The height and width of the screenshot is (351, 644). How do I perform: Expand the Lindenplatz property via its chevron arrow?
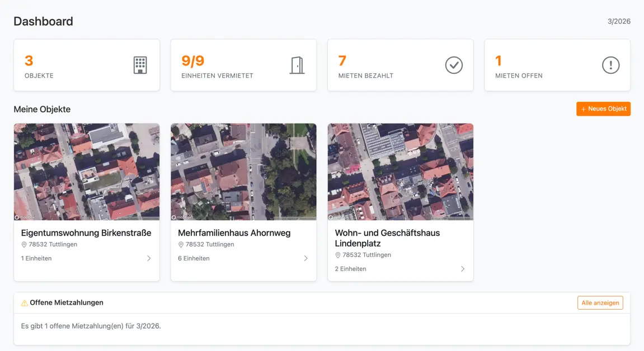(463, 269)
